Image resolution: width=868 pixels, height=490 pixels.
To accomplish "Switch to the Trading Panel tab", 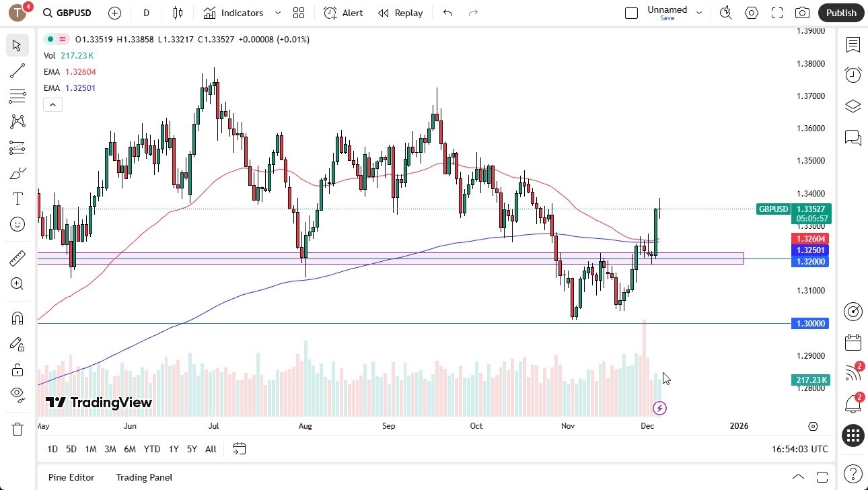I will tap(144, 477).
